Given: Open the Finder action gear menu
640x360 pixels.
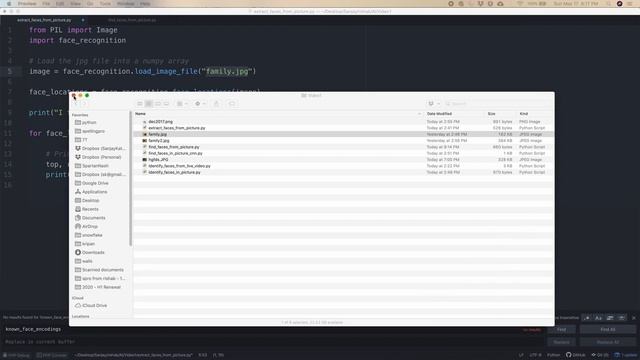Looking at the screenshot, I should tap(200, 104).
